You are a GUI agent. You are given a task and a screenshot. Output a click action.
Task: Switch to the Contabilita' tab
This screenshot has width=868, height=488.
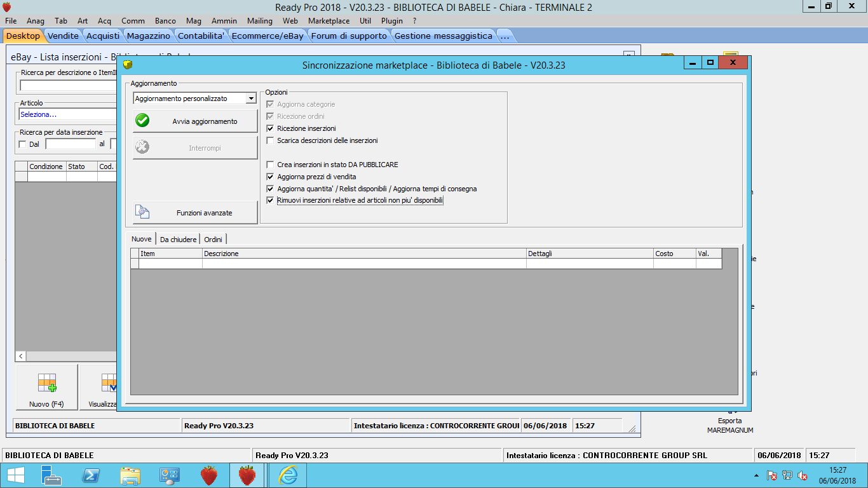(201, 36)
